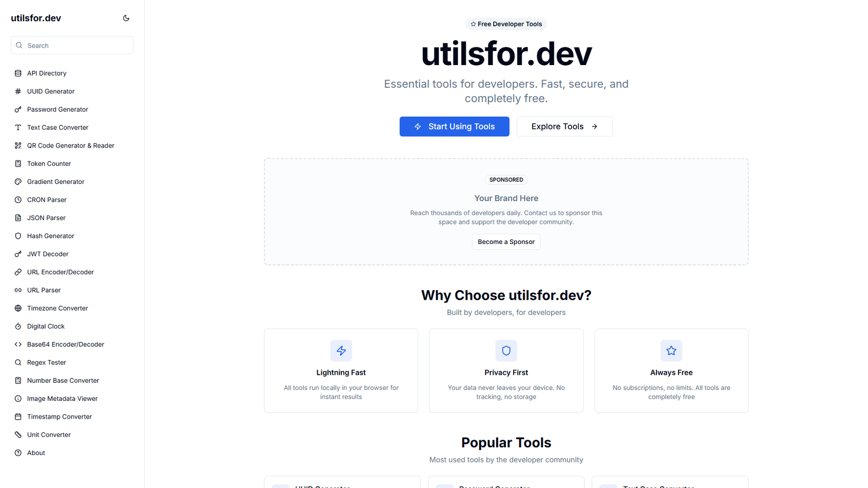The width and height of the screenshot is (868, 488).
Task: Select Regex Tester in the sidebar
Action: pos(47,362)
